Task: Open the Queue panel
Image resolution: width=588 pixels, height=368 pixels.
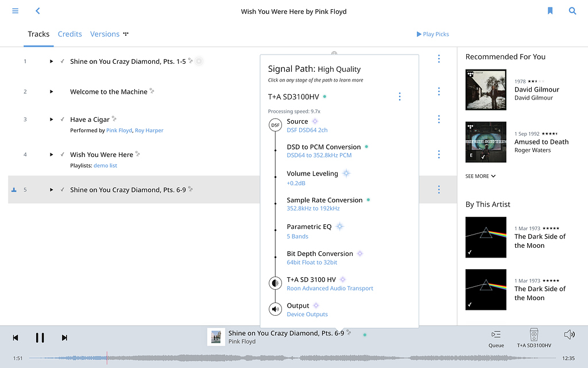Action: (496, 338)
